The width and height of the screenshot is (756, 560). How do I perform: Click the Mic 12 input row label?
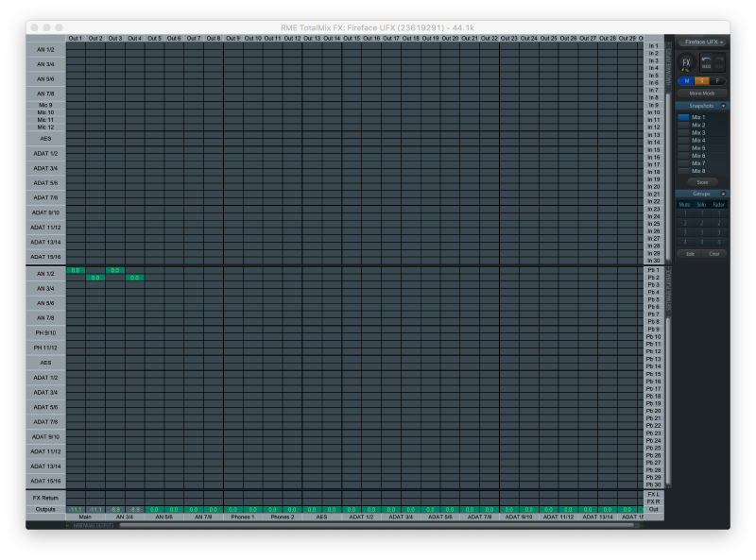coord(45,127)
